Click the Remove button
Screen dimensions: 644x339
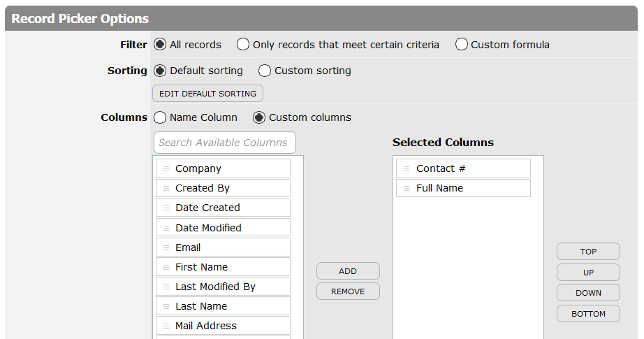[x=348, y=291]
